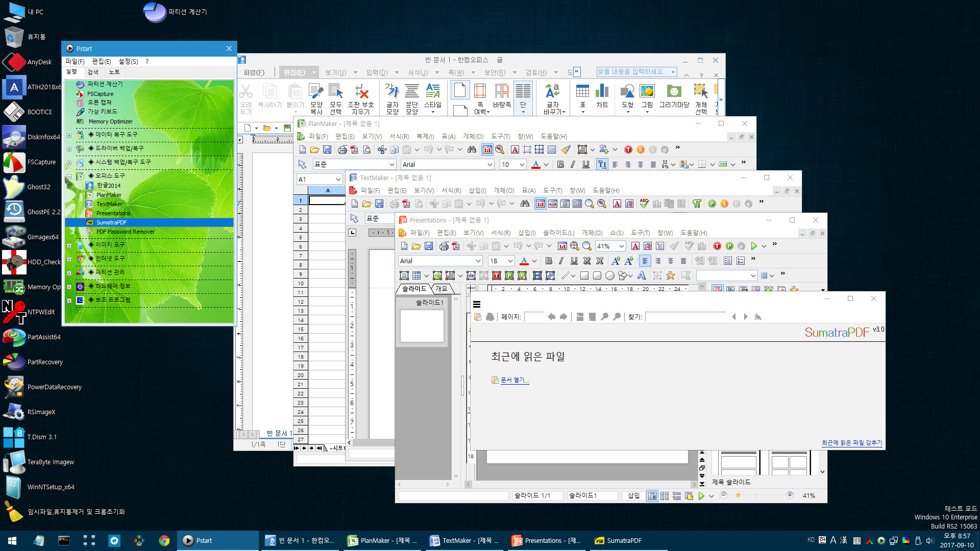Toggle Underline in PlanMaker formatting bar
980x551 pixels.
[586, 164]
